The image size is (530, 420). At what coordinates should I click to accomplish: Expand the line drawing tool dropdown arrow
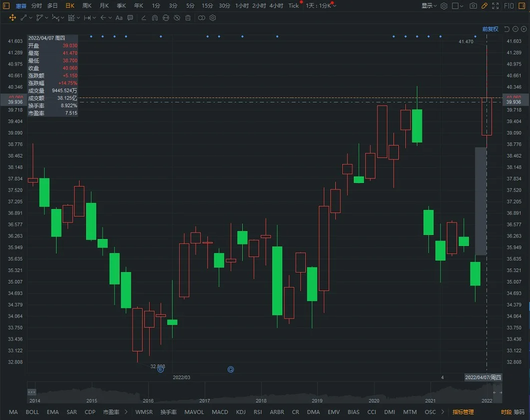pos(31,18)
